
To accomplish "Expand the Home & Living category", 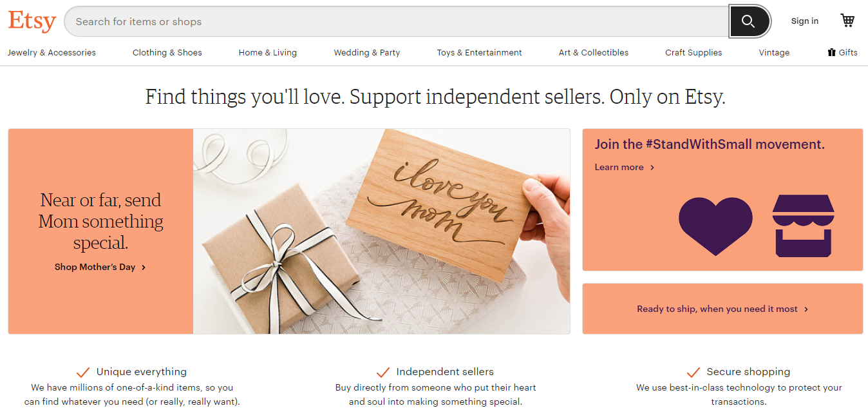I will click(268, 53).
